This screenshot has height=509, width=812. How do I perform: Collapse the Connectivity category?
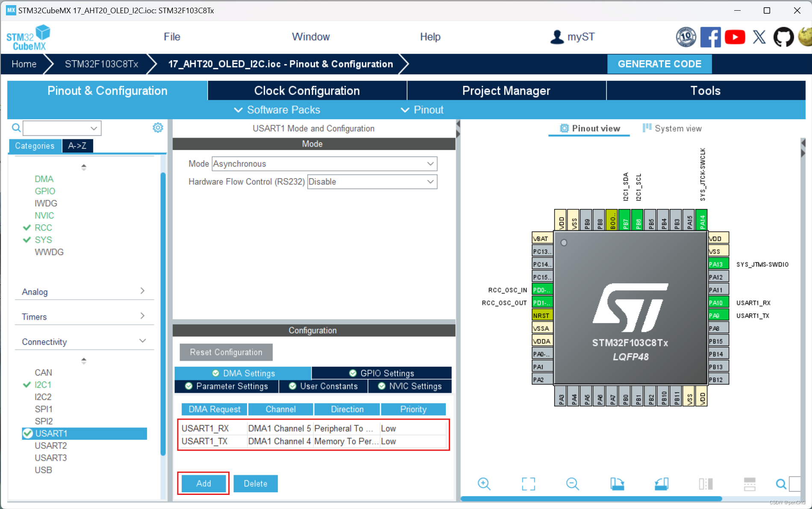point(84,341)
